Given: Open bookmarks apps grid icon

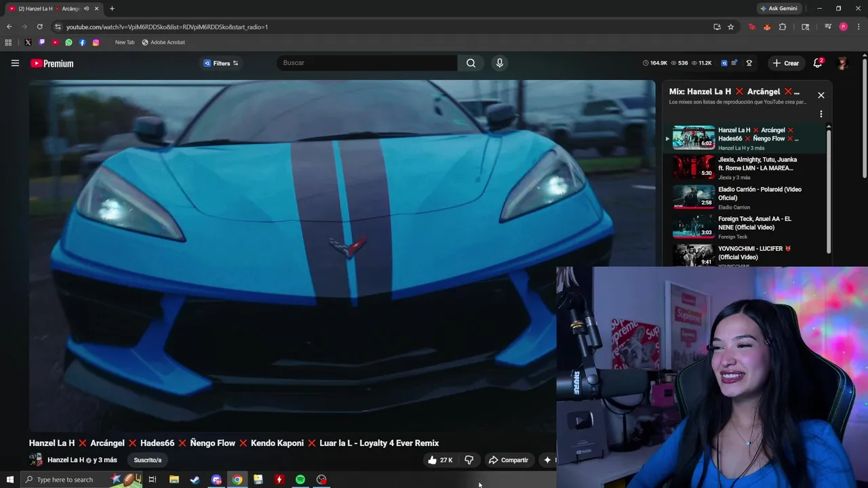Looking at the screenshot, I should 8,43.
